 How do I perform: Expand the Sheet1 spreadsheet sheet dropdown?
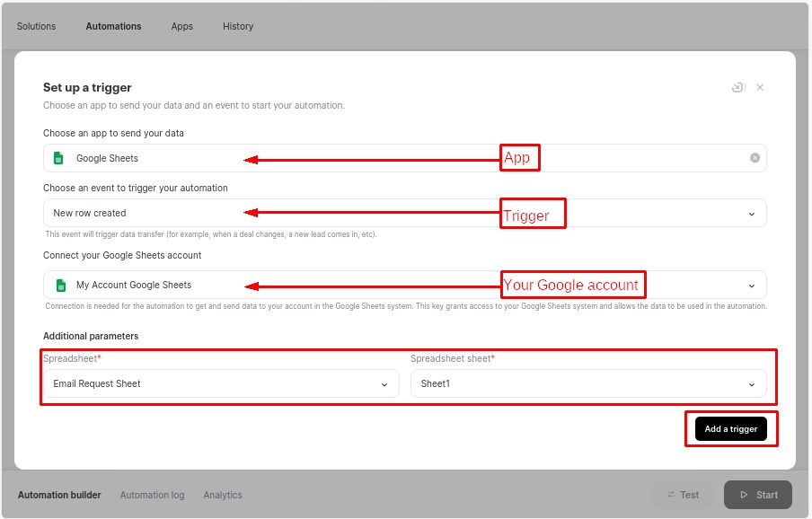(x=751, y=384)
